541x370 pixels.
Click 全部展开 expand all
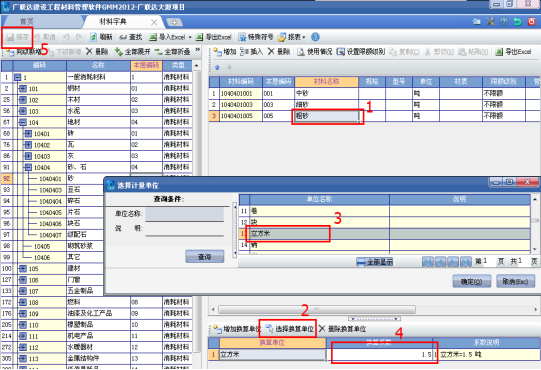pos(132,52)
